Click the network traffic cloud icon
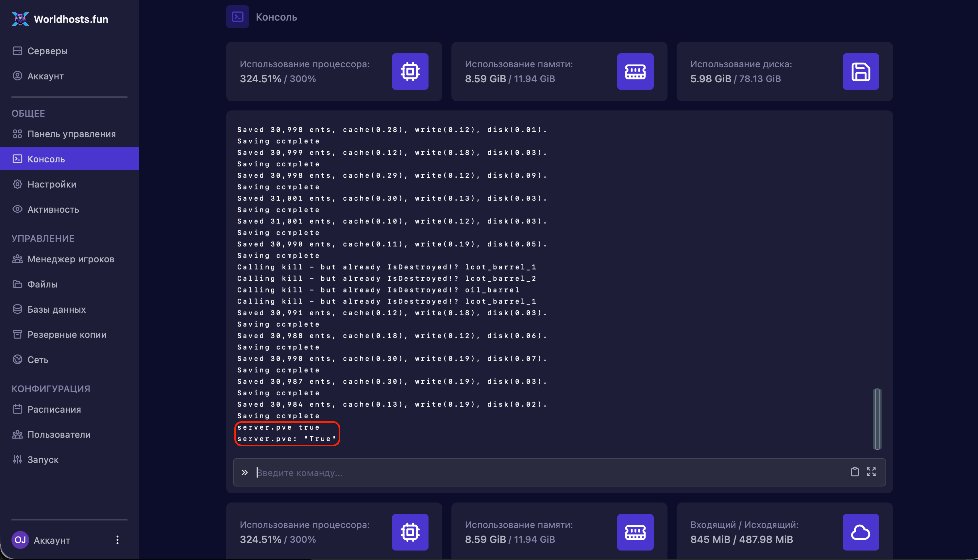Viewport: 978px width, 560px height. (861, 532)
